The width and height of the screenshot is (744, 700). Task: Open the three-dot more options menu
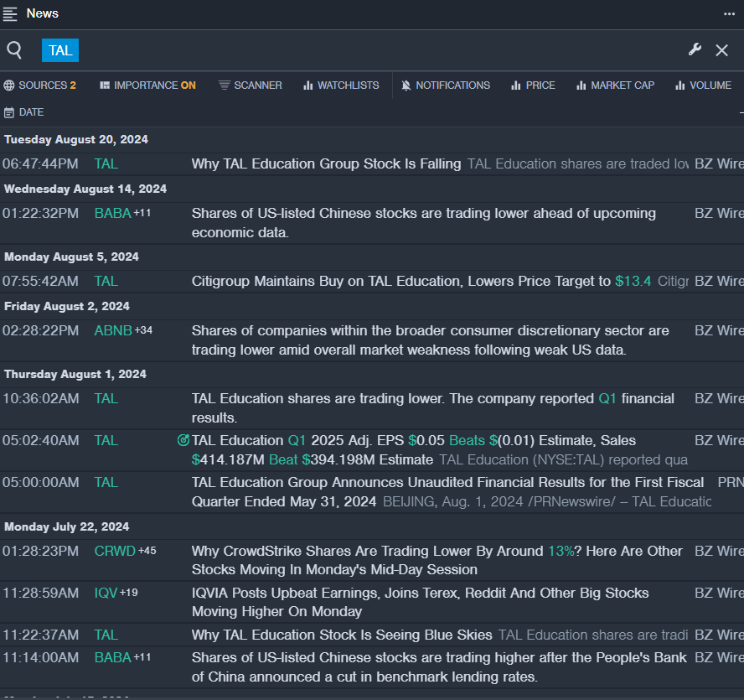coord(729,13)
